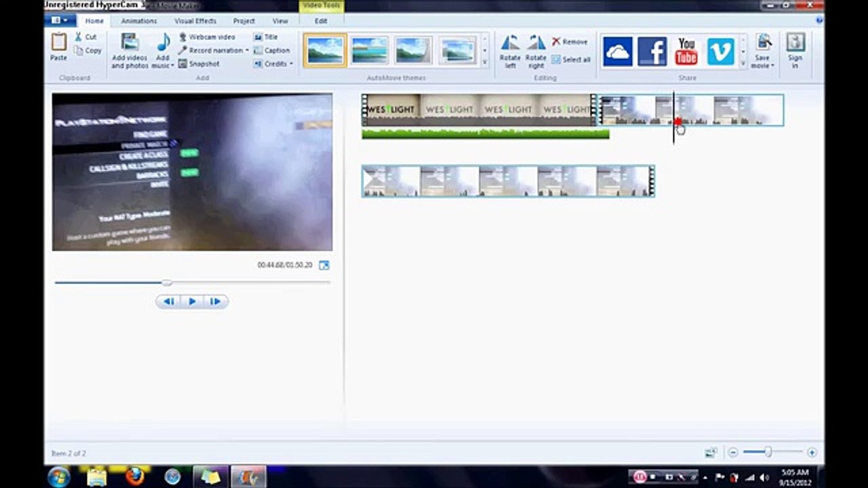
Task: Change thumbnail size icon in status bar
Action: coord(711,453)
